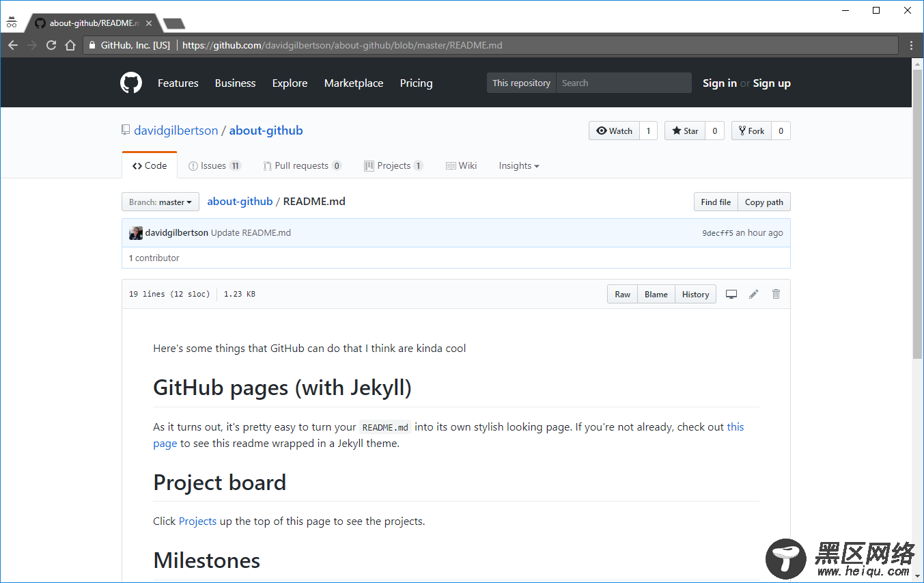Open This repository search scope

pos(521,83)
